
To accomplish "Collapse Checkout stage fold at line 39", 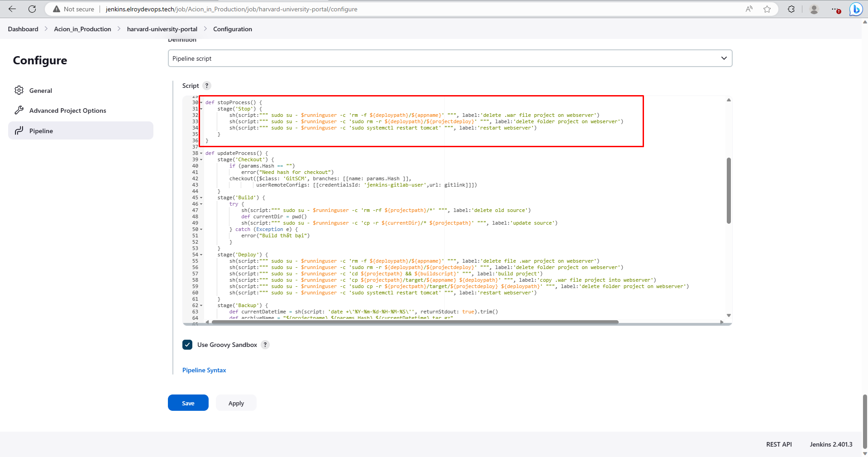I will click(x=201, y=160).
